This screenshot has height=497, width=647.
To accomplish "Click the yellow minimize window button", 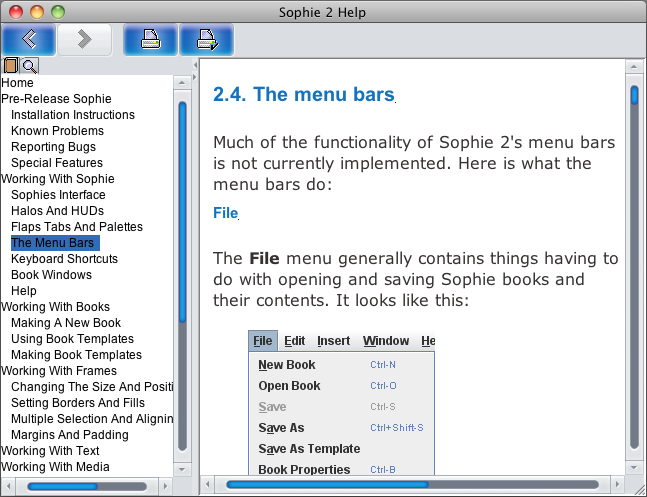I will tap(37, 12).
